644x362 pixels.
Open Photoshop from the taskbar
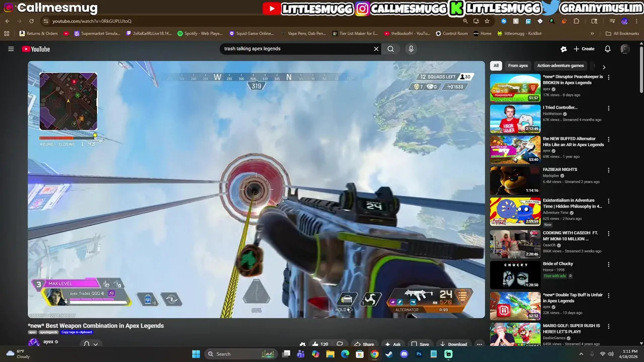tap(419, 354)
